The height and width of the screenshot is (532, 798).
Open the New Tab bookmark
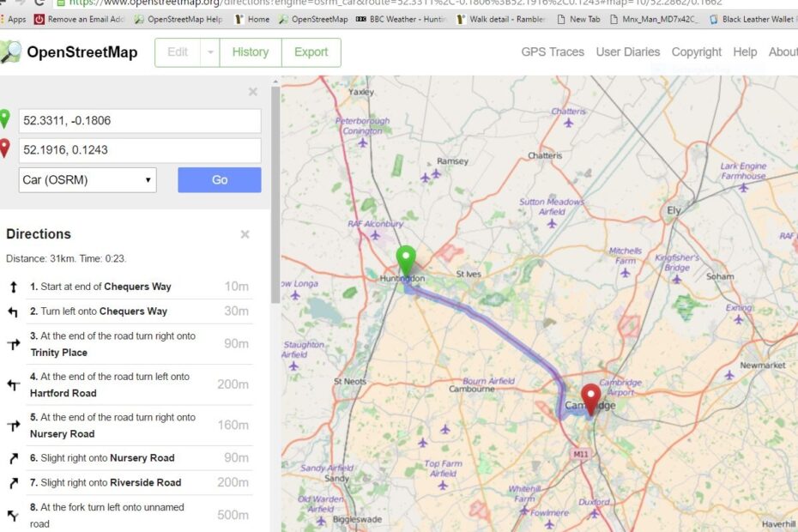click(x=578, y=20)
